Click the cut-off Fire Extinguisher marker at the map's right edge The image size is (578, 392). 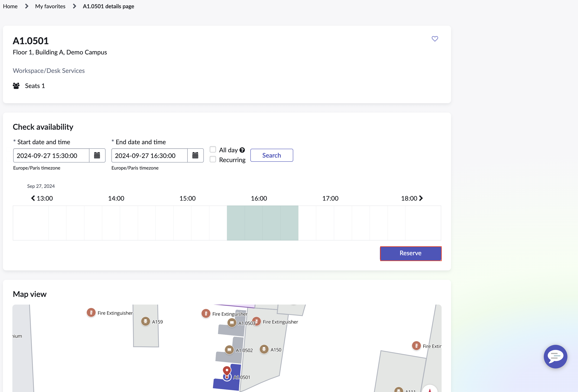click(416, 345)
